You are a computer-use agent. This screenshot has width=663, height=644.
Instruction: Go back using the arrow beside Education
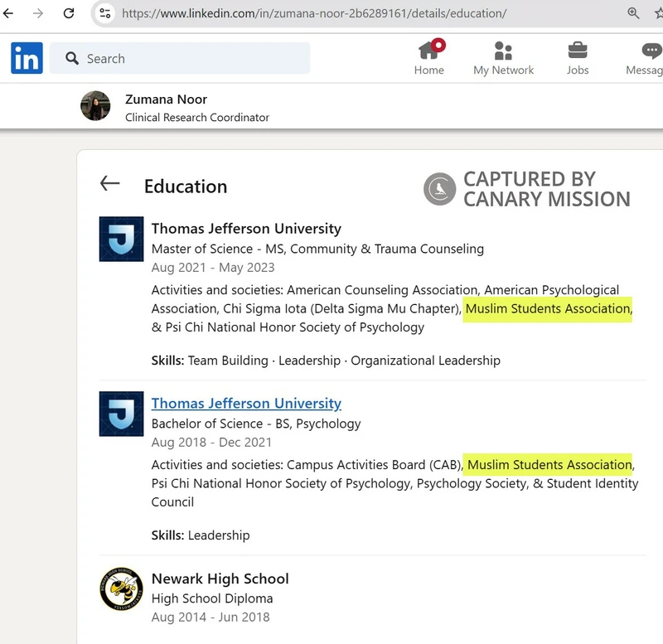[110, 183]
